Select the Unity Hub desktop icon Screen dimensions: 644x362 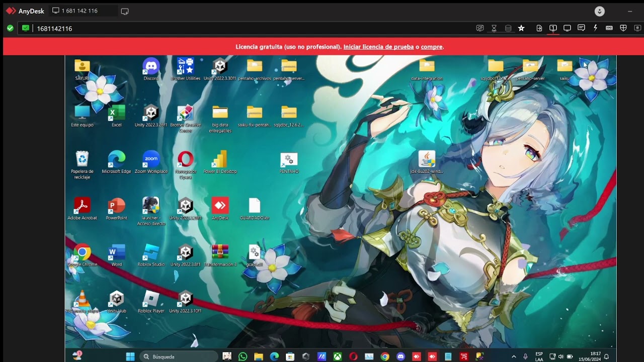click(x=117, y=302)
